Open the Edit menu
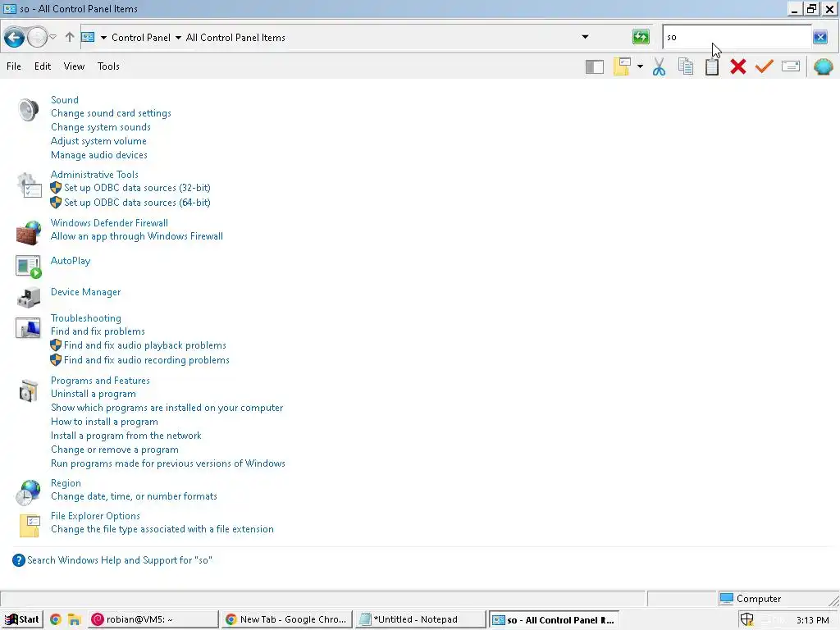This screenshot has height=630, width=840. (43, 66)
